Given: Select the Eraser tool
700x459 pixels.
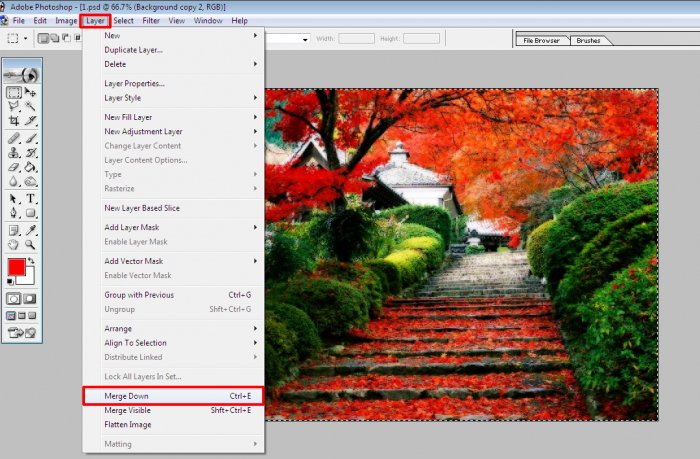Looking at the screenshot, I should (x=13, y=167).
